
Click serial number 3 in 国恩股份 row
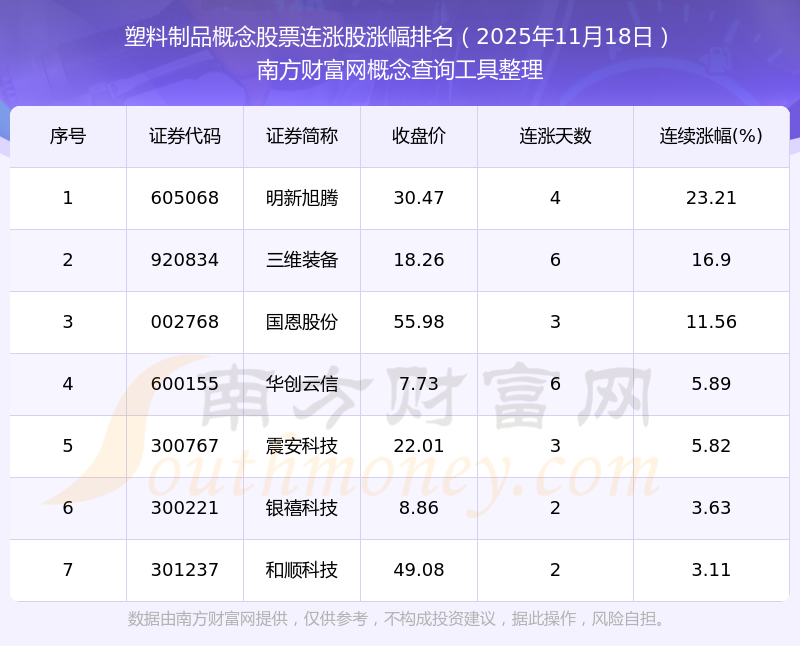pyautogui.click(x=68, y=322)
